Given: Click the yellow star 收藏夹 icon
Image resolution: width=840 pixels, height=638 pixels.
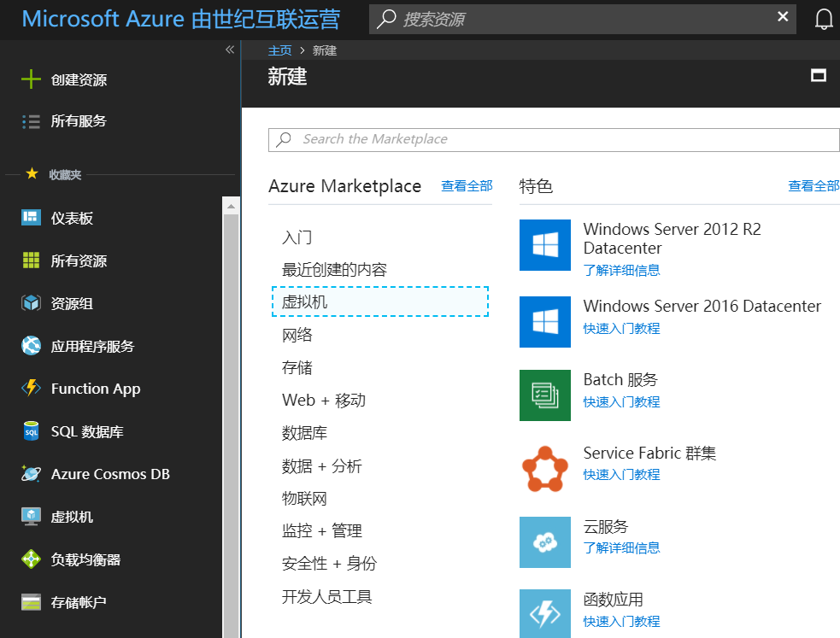Looking at the screenshot, I should tap(32, 173).
